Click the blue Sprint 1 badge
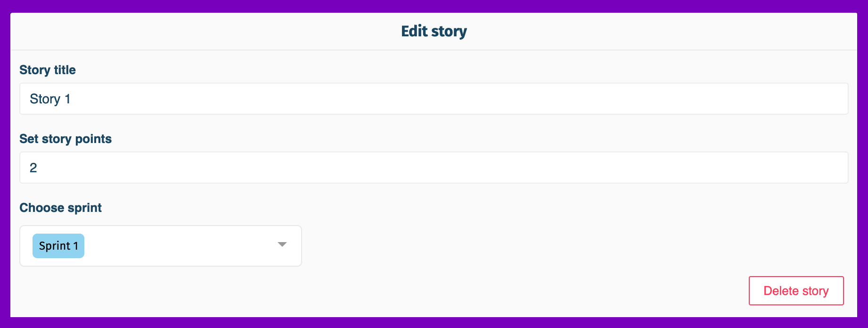Screen dimensions: 868x328 point(58,246)
